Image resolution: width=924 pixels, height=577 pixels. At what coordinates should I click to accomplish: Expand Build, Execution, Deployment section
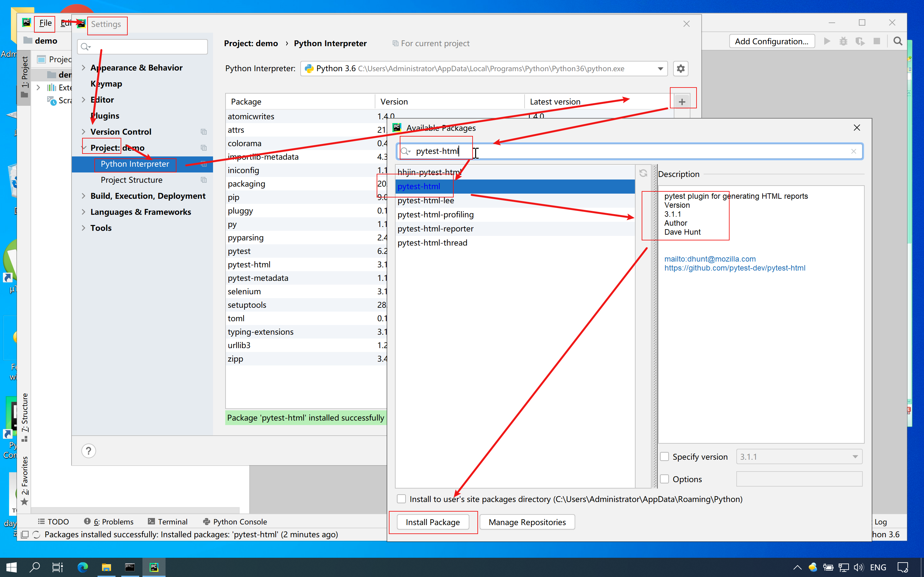point(83,196)
